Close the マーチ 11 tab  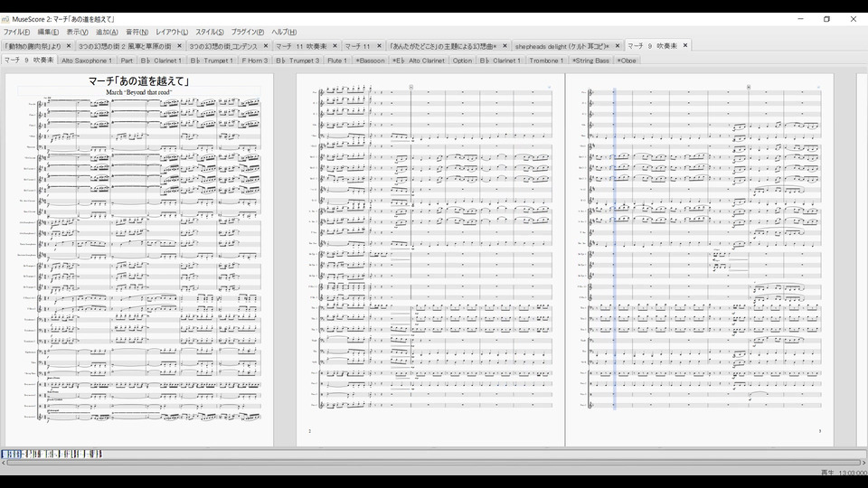[x=379, y=46]
